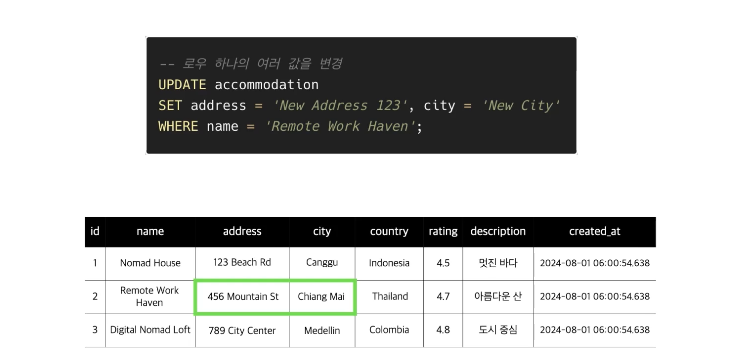Click 'accommodation' table name in code
Image resolution: width=741 pixels, height=360 pixels.
(x=267, y=85)
